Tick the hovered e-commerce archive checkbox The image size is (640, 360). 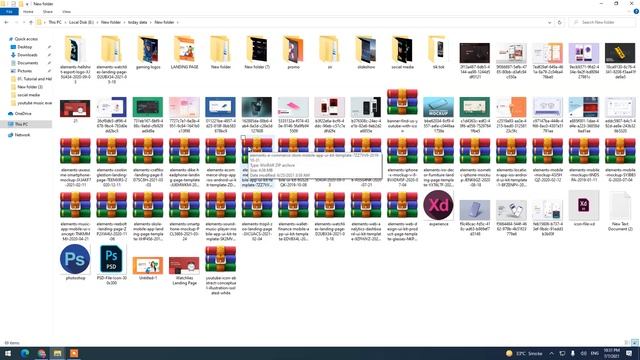pos(244,138)
